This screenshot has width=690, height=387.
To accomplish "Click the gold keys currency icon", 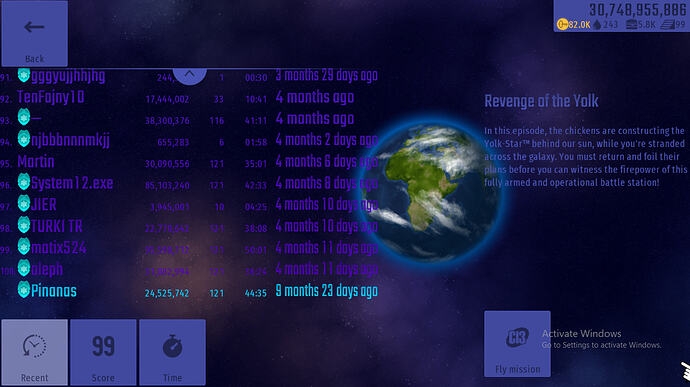I will click(562, 25).
